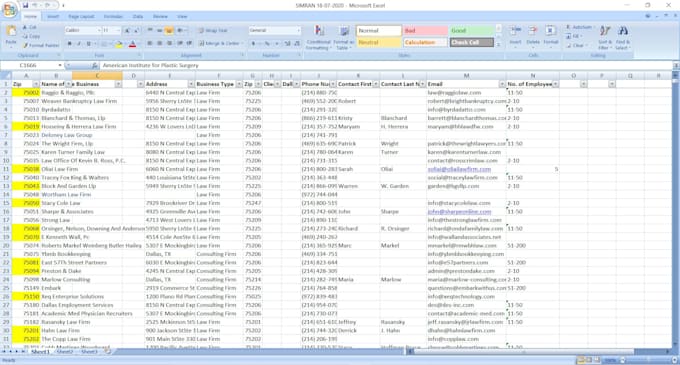Viewport: 680px width, 365px height.
Task: Apply the yellow Fill Color
Action: point(119,44)
